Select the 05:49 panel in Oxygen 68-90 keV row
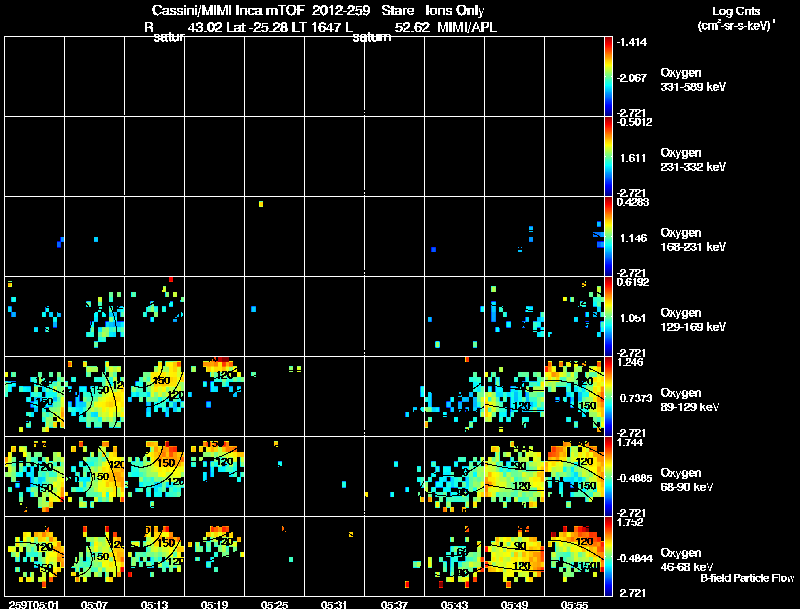Screen dimensions: 800x609 click(x=514, y=476)
